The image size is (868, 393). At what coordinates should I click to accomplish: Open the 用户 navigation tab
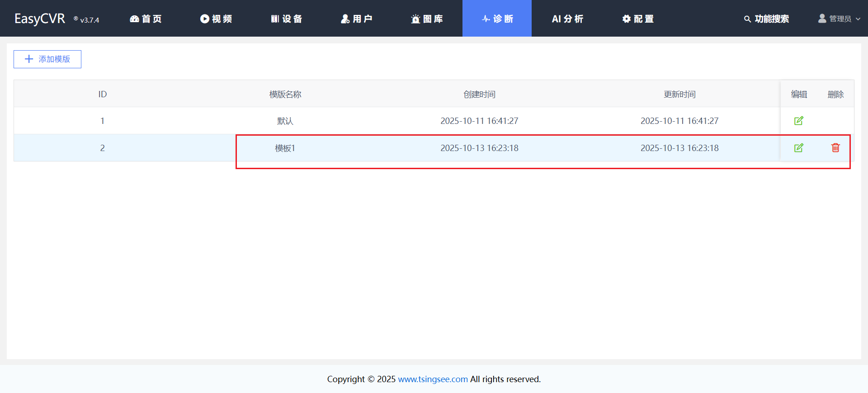coord(356,19)
